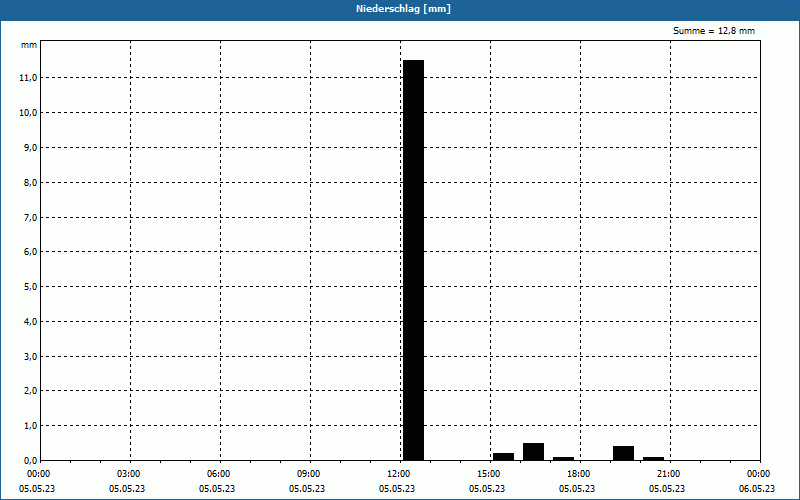The image size is (800, 500).
Task: Click the 05.05.23 date under 12:00
Action: point(397,488)
